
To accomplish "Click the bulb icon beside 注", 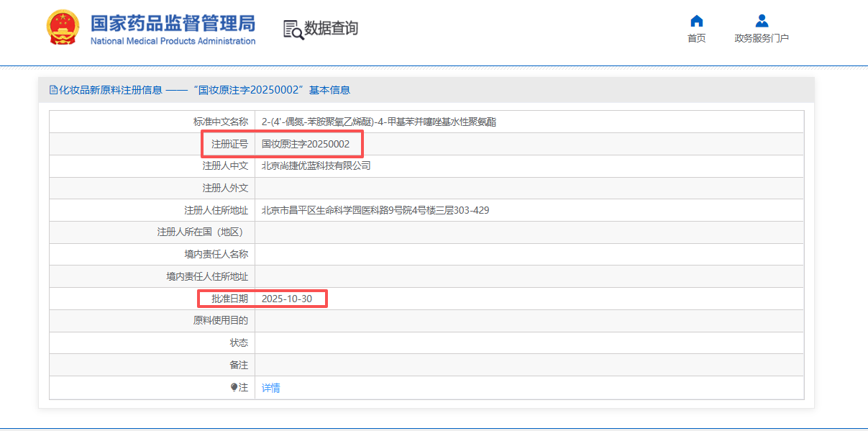I will point(234,387).
